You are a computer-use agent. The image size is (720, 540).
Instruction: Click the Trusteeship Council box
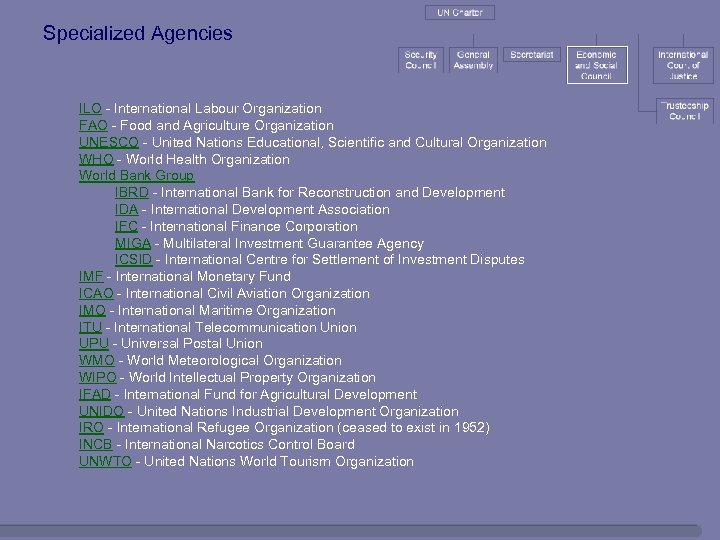[685, 111]
